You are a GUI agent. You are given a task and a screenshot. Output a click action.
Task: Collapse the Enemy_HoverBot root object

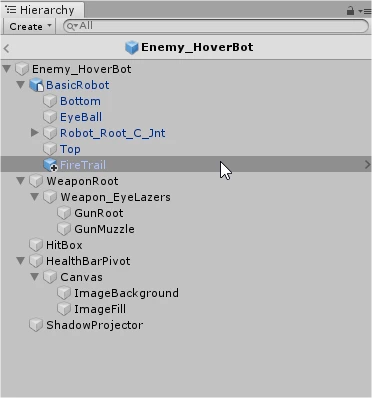[x=7, y=69]
